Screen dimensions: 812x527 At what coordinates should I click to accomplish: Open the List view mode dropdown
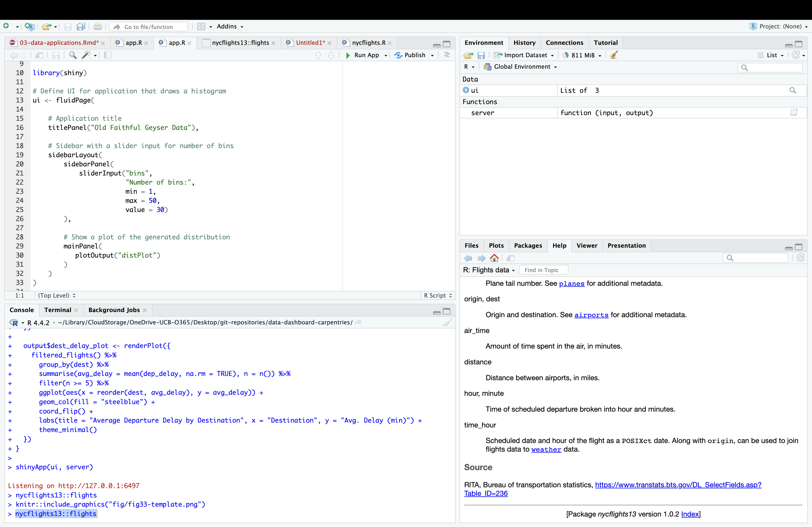[771, 55]
